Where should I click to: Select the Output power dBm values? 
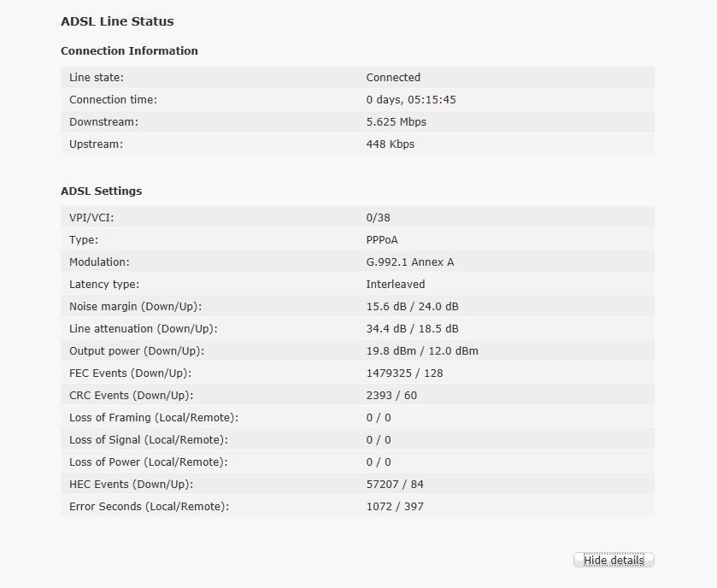422,351
